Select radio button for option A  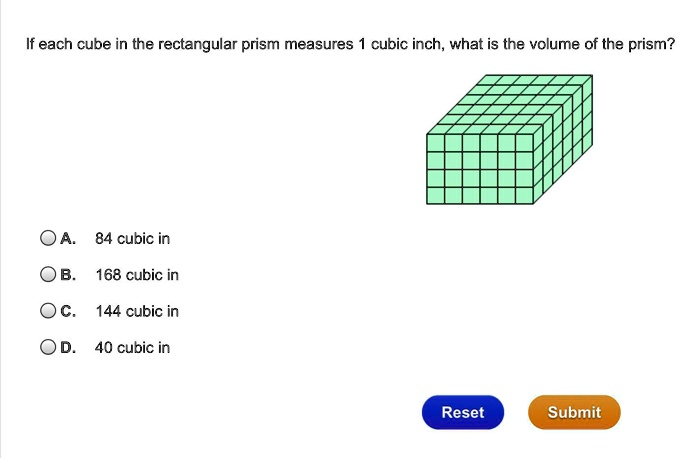[48, 239]
